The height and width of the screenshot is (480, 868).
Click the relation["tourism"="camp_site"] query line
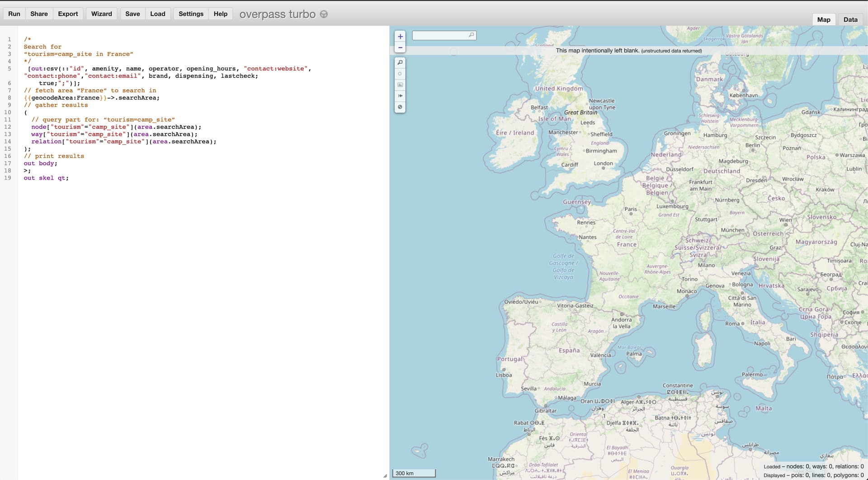pos(124,141)
